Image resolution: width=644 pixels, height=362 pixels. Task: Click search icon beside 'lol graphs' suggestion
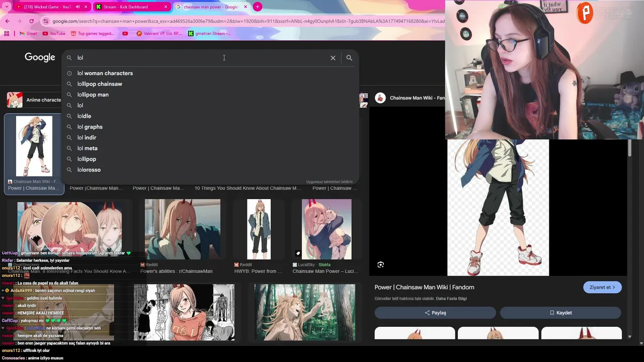[x=69, y=127]
